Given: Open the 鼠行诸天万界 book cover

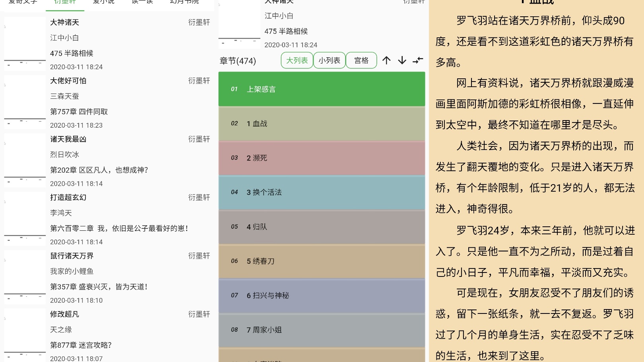Looking at the screenshot, I should [25, 277].
